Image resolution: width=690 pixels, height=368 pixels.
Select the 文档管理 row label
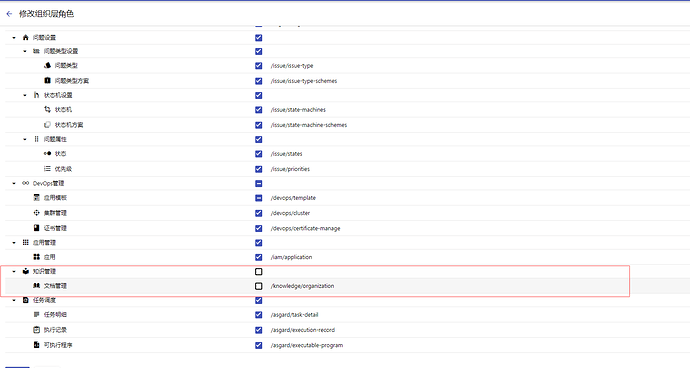click(x=55, y=286)
